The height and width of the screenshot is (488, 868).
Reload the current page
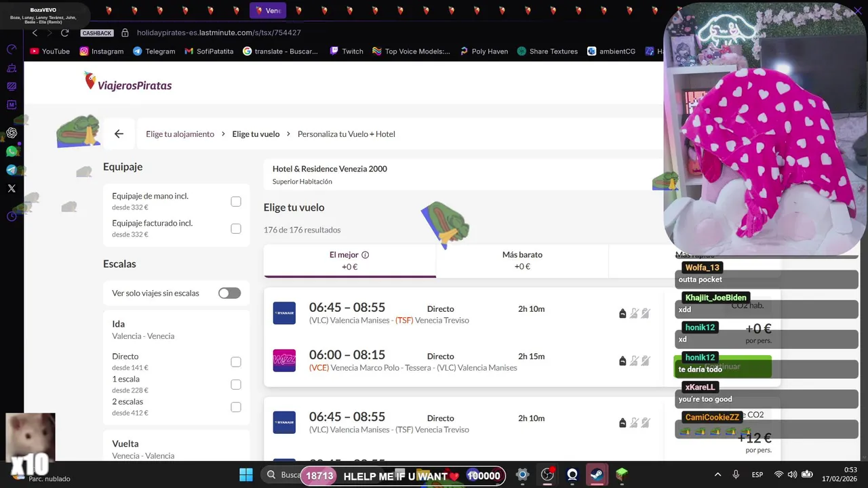[65, 33]
